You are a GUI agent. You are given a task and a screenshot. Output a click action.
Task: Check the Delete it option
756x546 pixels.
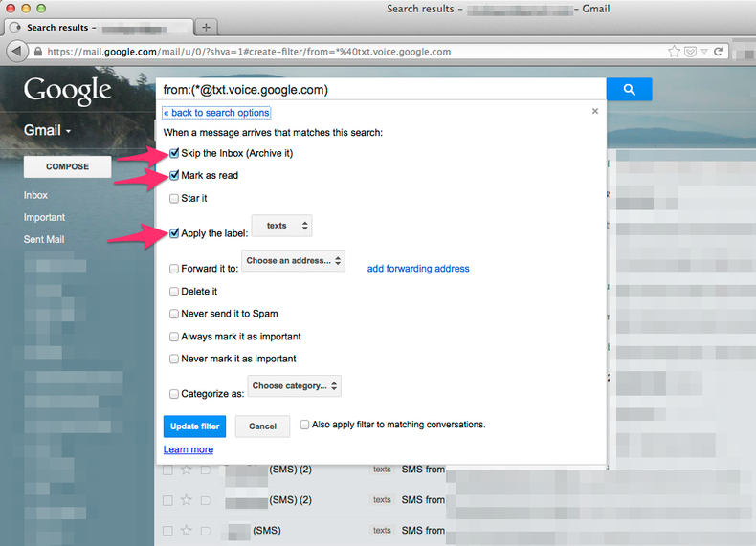[x=174, y=292]
